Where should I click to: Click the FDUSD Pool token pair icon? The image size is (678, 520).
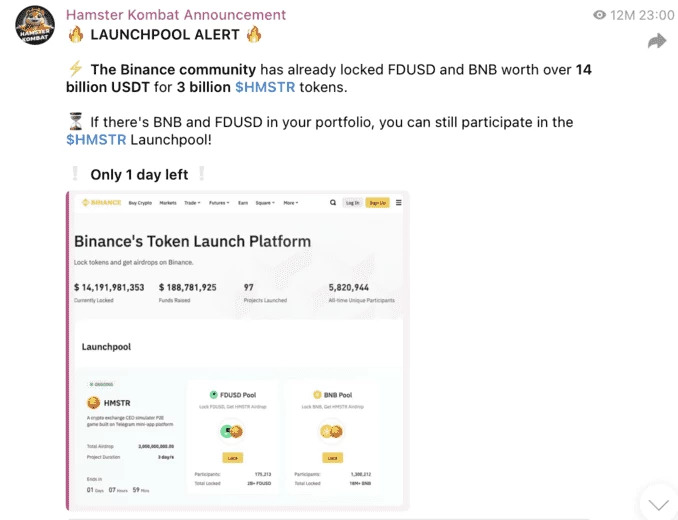[x=232, y=431]
